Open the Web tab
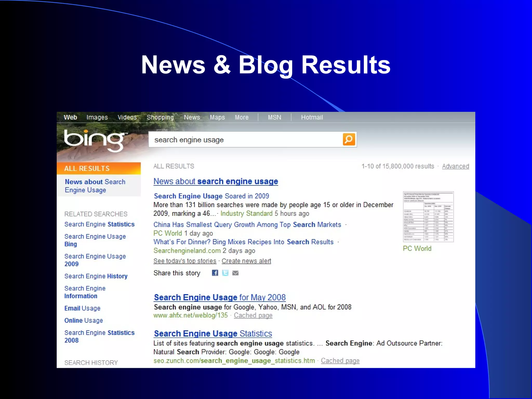This screenshot has width=532, height=399. tap(70, 117)
